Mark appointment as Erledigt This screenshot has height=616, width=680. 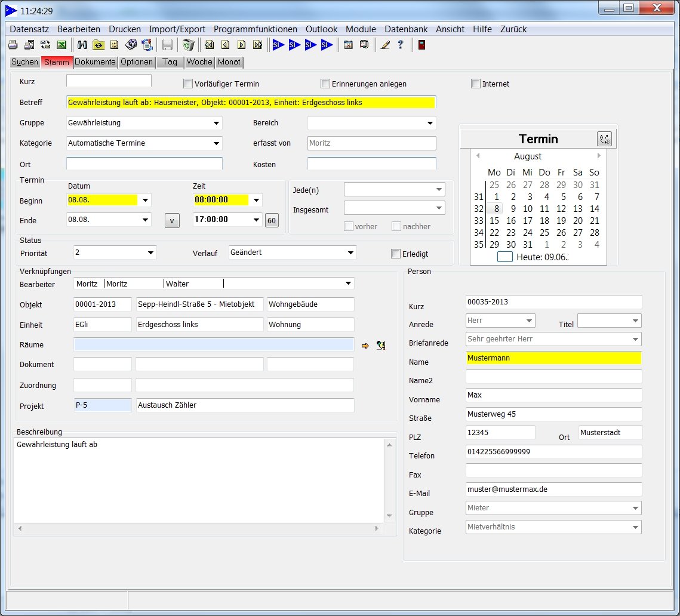395,254
